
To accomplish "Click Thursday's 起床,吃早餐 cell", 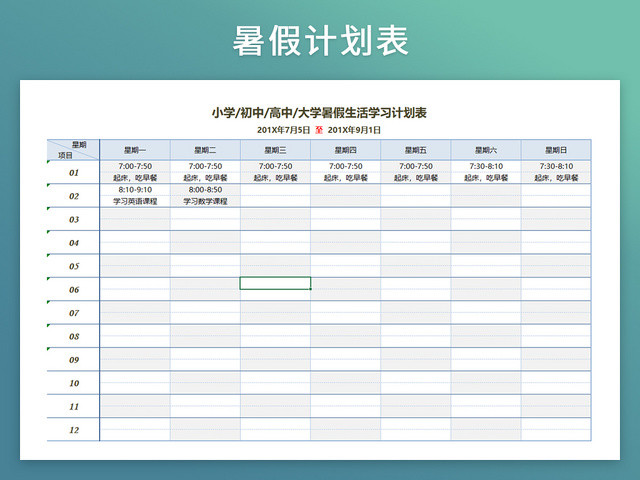I will [x=346, y=178].
